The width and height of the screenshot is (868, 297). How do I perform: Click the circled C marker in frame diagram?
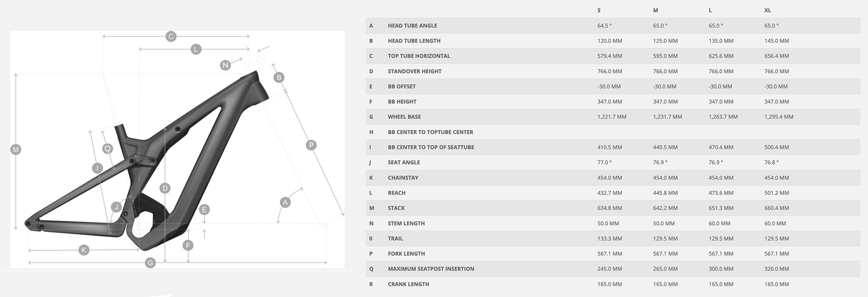click(171, 36)
